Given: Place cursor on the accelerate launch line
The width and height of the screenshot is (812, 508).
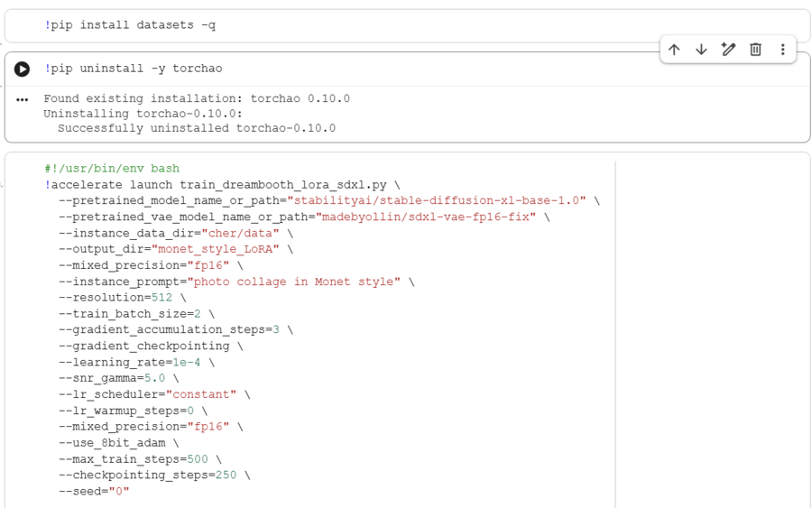Looking at the screenshot, I should 222,185.
